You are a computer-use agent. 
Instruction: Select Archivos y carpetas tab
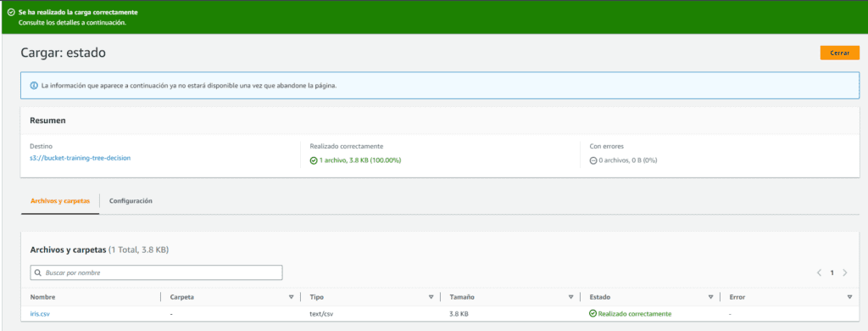(x=60, y=200)
